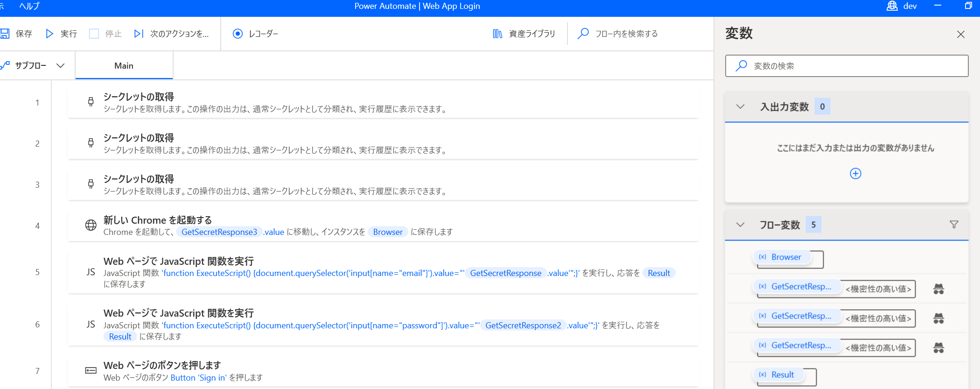980x389 pixels.
Task: Start the Recorder
Action: pyautogui.click(x=255, y=34)
